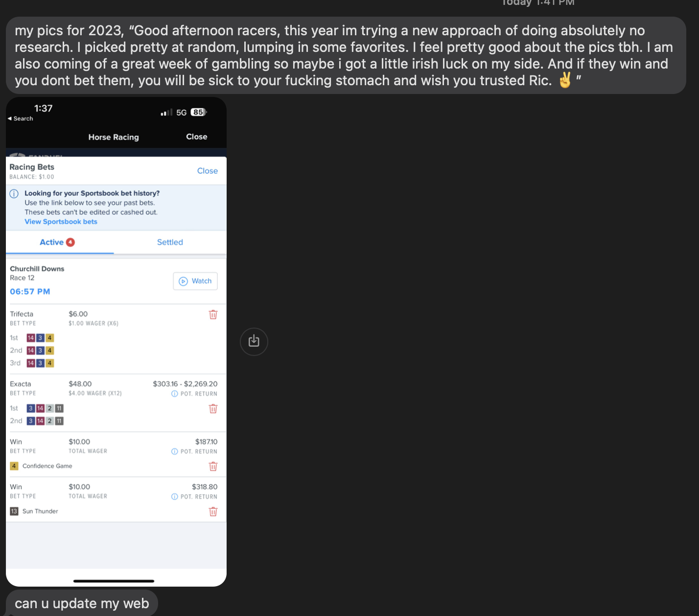Click horse 4 yellow swatch by Confidence Game
The width and height of the screenshot is (699, 616).
[14, 466]
